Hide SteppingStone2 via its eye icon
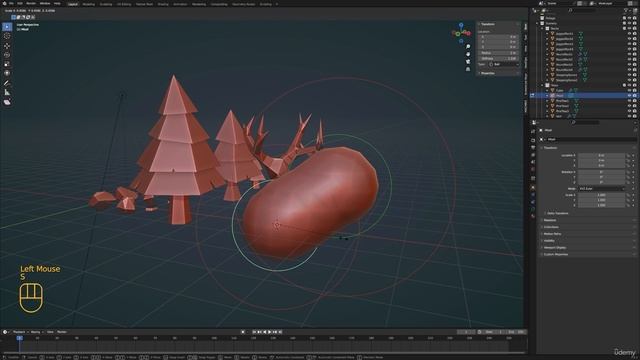The height and width of the screenshot is (360, 640). [629, 80]
